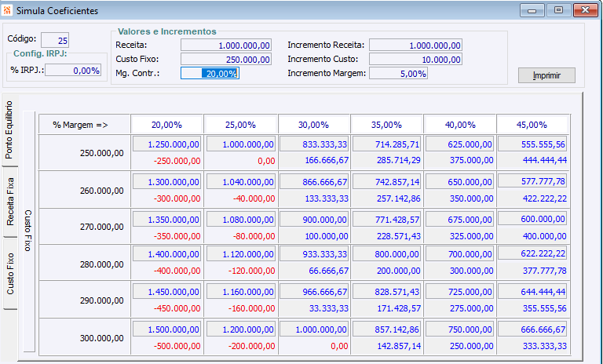This screenshot has width=603, height=364.
Task: Click the 45,00% margin column header
Action: 532,125
